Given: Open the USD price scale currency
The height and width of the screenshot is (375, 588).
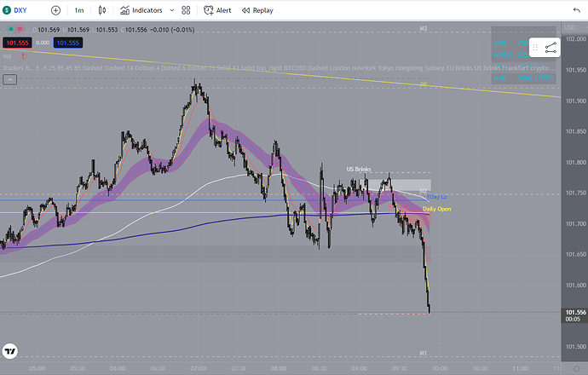Looking at the screenshot, I should coord(569,27).
